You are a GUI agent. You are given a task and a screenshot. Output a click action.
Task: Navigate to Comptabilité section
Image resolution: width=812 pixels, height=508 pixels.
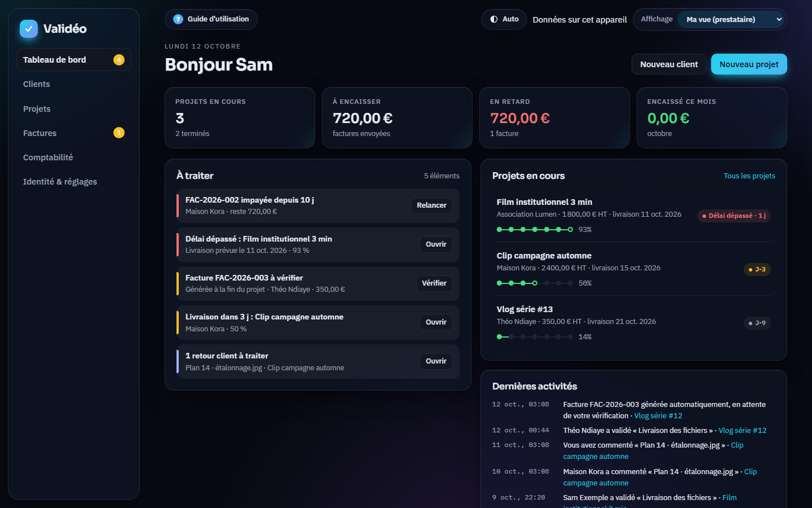click(74, 157)
